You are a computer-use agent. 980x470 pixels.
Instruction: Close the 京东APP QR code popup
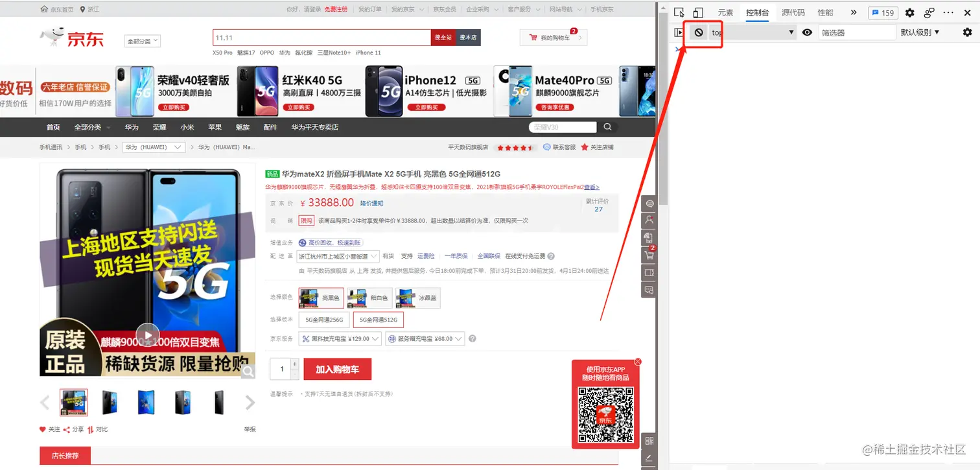click(638, 361)
